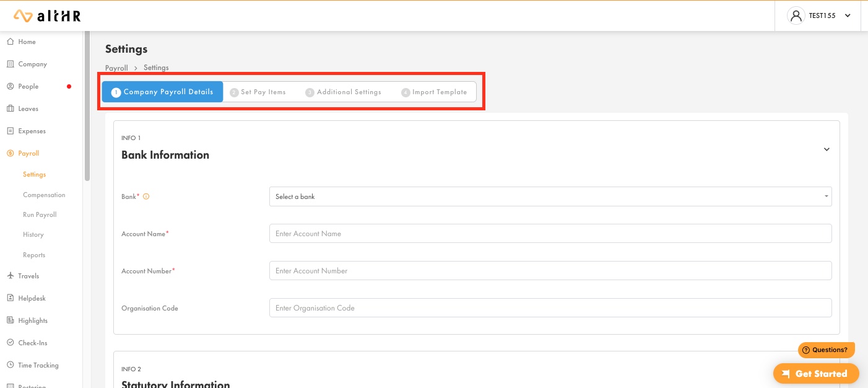Image resolution: width=868 pixels, height=388 pixels.
Task: Open the Select a bank dropdown
Action: click(x=550, y=196)
